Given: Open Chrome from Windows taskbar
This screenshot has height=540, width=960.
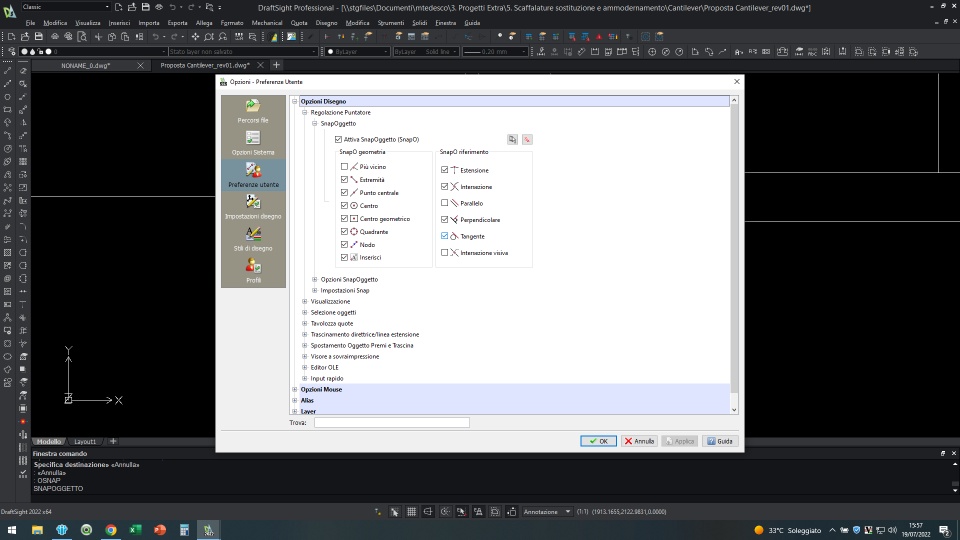Looking at the screenshot, I should (111, 530).
